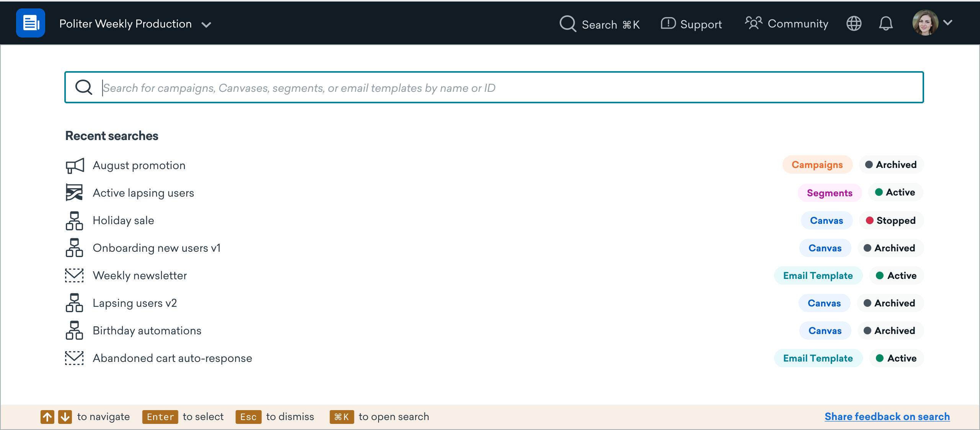Click the Campaigns tag on August promotion
The width and height of the screenshot is (980, 430).
(817, 165)
